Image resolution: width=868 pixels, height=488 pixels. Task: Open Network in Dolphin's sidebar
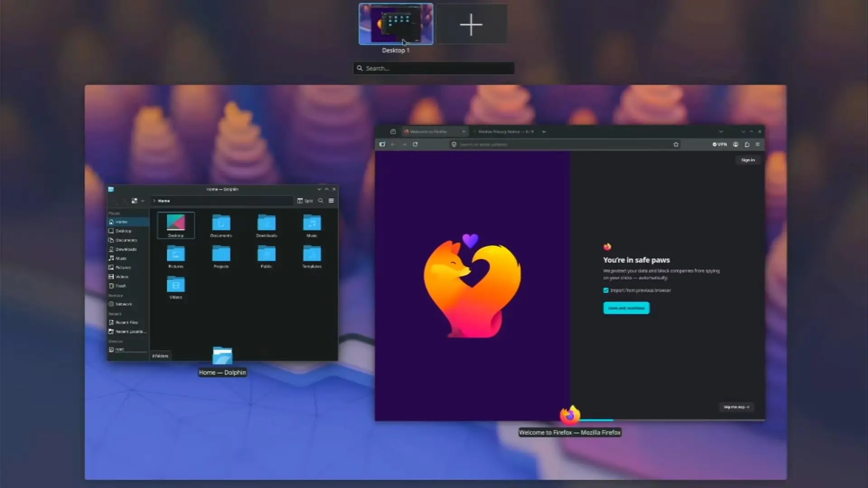[x=128, y=304]
